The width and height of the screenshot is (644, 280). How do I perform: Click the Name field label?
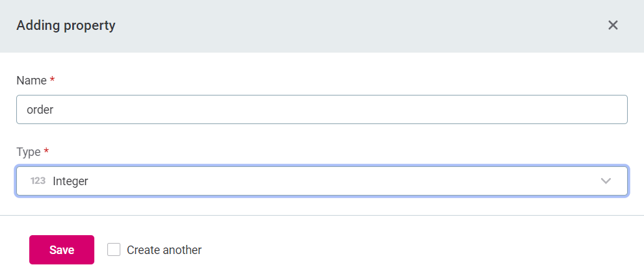pyautogui.click(x=31, y=81)
